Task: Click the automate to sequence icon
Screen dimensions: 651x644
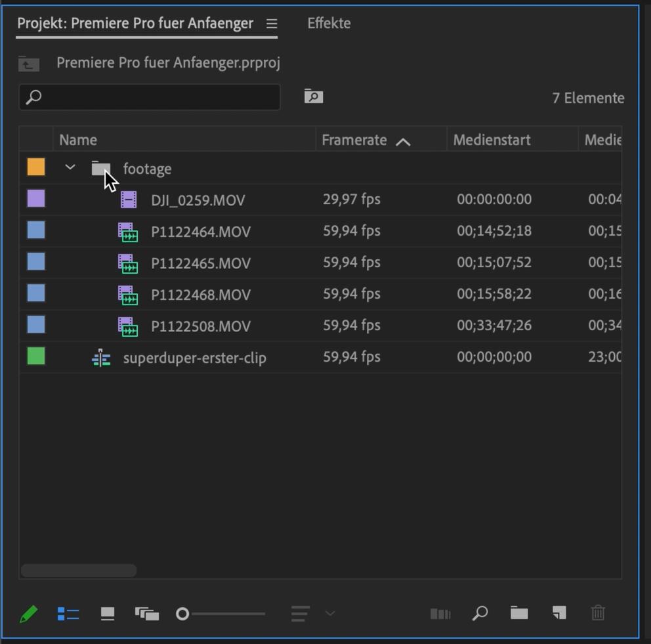Action: [x=440, y=614]
